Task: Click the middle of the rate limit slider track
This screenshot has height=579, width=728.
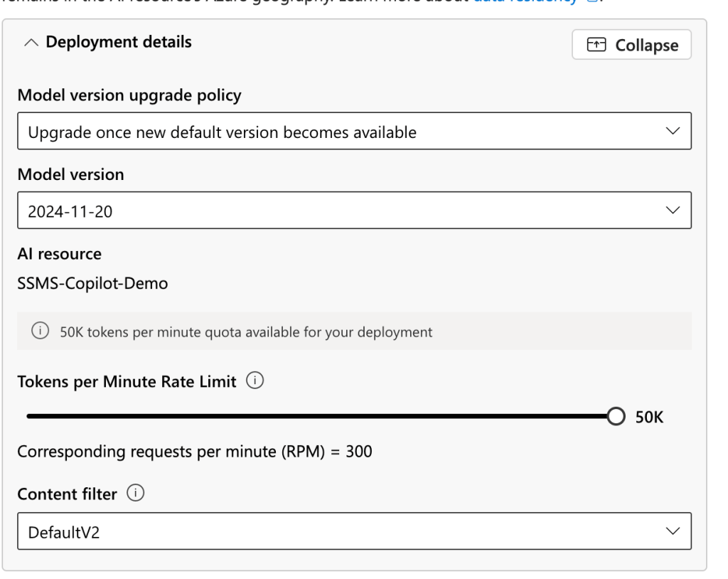Action: click(320, 416)
